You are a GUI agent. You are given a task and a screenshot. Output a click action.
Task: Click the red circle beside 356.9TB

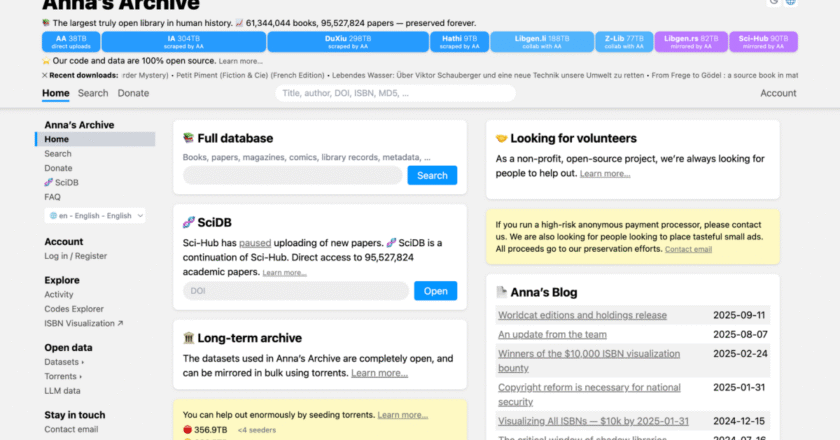188,430
